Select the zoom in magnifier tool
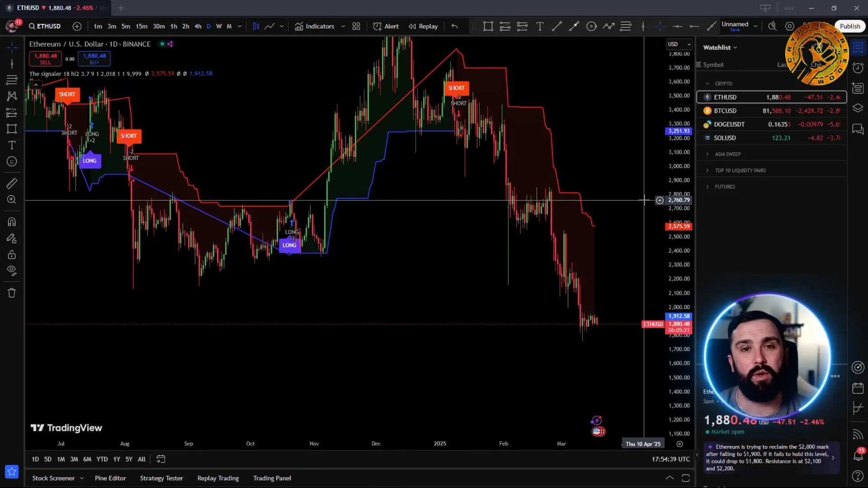The height and width of the screenshot is (488, 868). (x=12, y=199)
